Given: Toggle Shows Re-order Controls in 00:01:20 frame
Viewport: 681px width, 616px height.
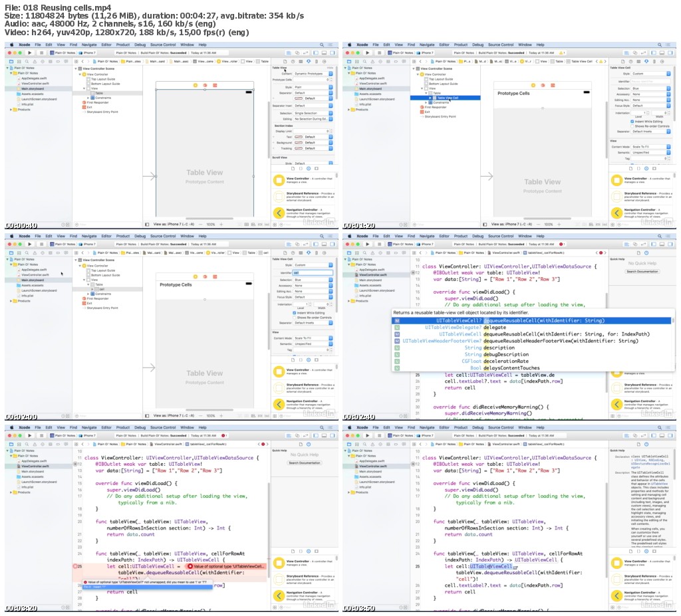Looking at the screenshot, I should (x=632, y=126).
